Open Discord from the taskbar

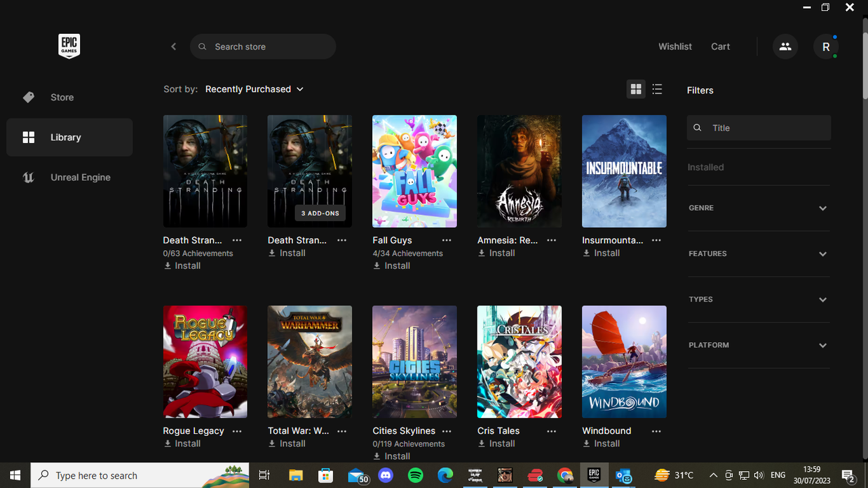[386, 475]
